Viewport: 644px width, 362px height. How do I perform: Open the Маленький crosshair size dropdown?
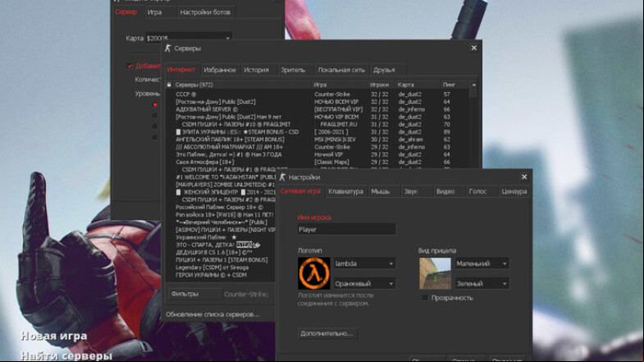point(482,263)
